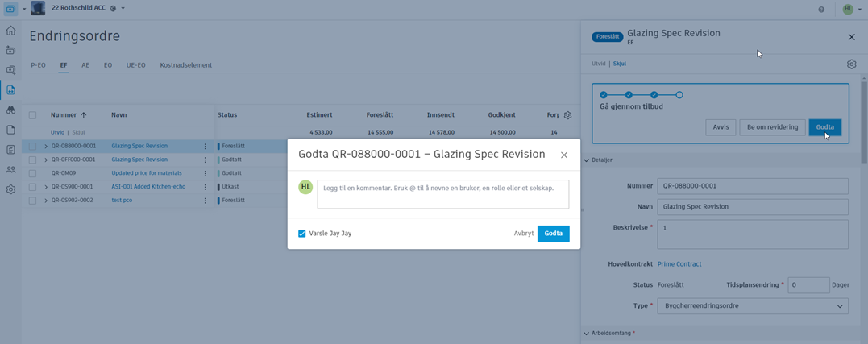Viewport: 868px width, 344px height.
Task: Check the QR-0S900-0001 row checkbox
Action: [x=33, y=187]
